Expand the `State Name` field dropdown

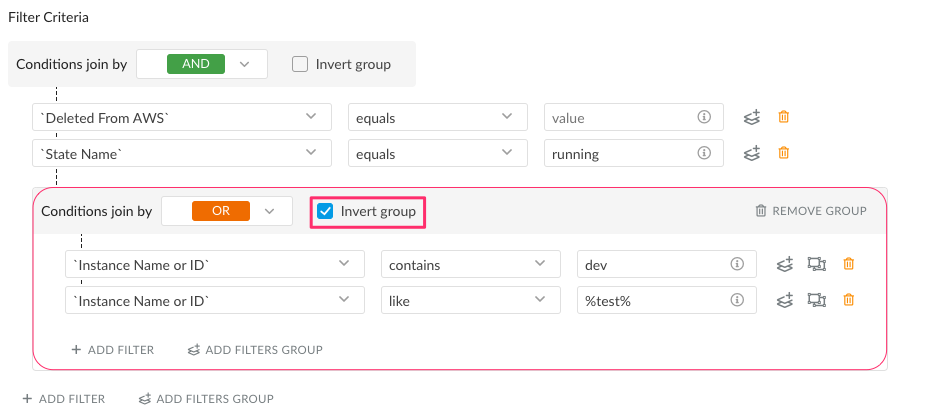pos(182,153)
